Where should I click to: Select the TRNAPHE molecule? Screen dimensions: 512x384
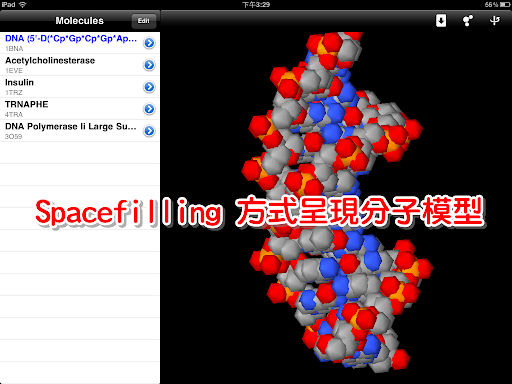(80, 109)
